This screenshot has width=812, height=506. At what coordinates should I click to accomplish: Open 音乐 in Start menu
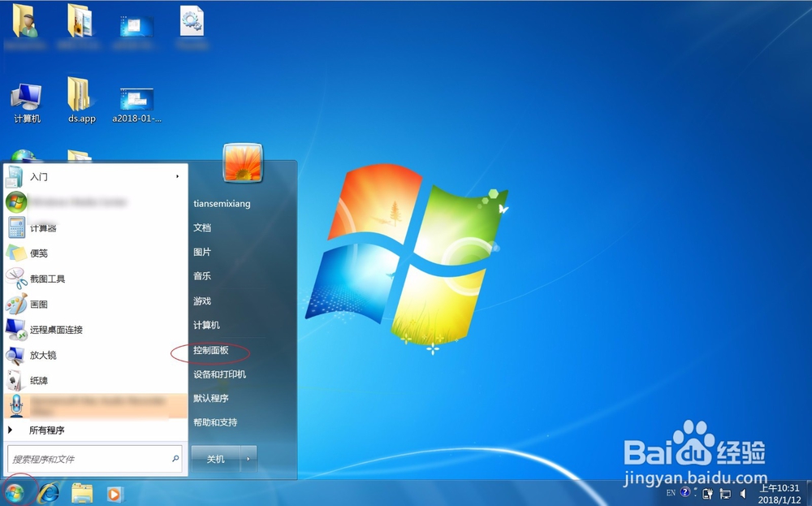(x=202, y=276)
